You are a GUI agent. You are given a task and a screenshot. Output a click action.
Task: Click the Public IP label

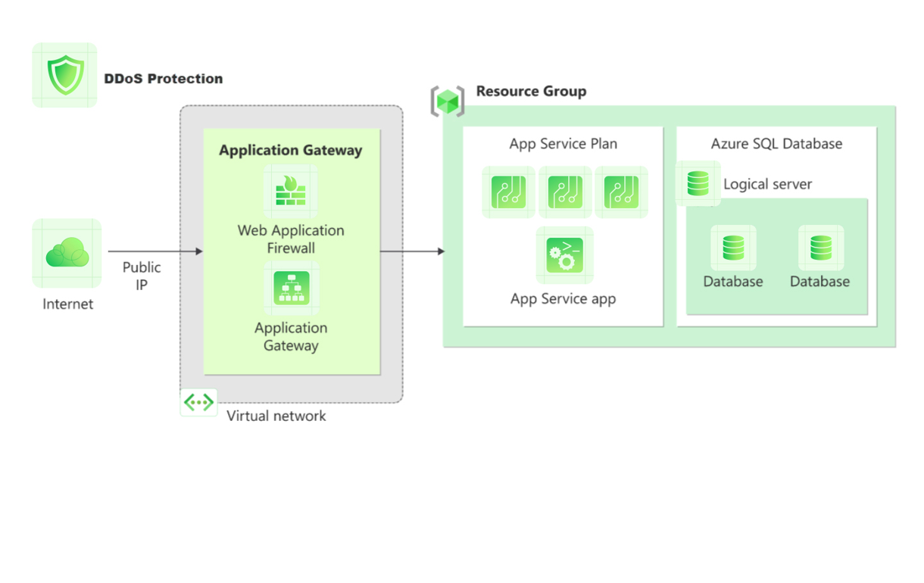142,276
